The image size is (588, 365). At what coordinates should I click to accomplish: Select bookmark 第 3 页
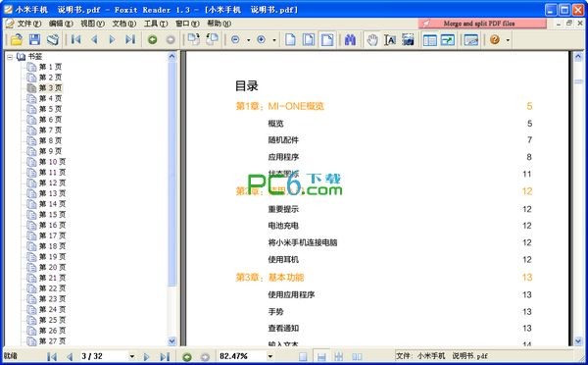click(50, 88)
